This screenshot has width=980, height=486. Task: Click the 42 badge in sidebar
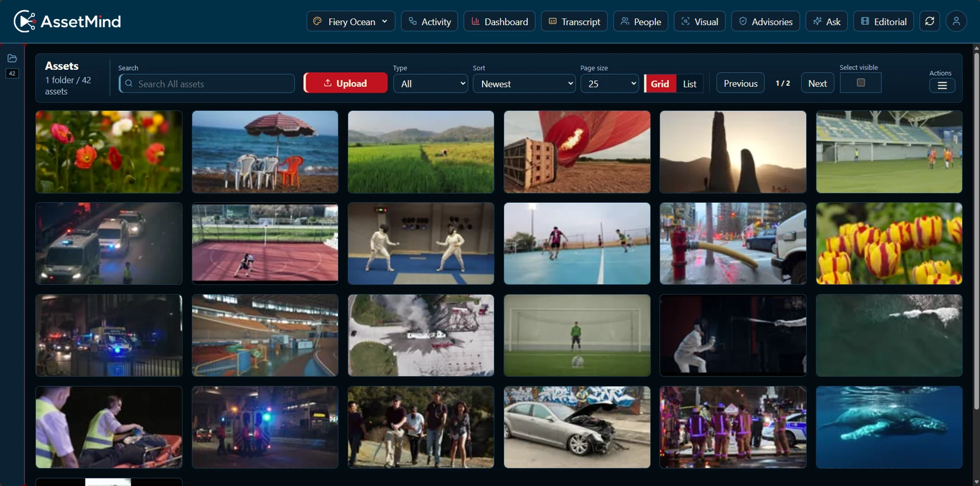click(12, 74)
